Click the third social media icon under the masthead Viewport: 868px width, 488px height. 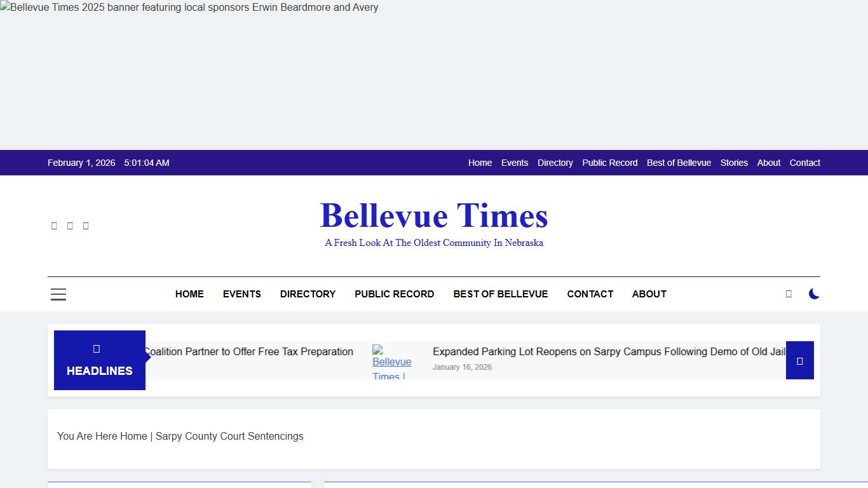86,225
